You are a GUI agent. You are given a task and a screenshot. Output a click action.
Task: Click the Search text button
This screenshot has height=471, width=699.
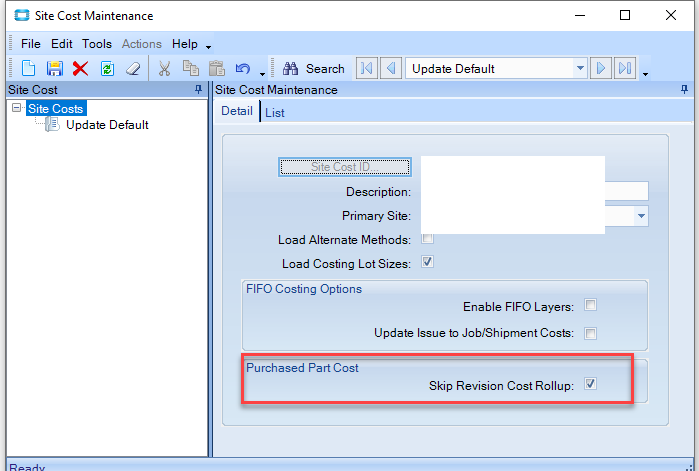pyautogui.click(x=325, y=69)
